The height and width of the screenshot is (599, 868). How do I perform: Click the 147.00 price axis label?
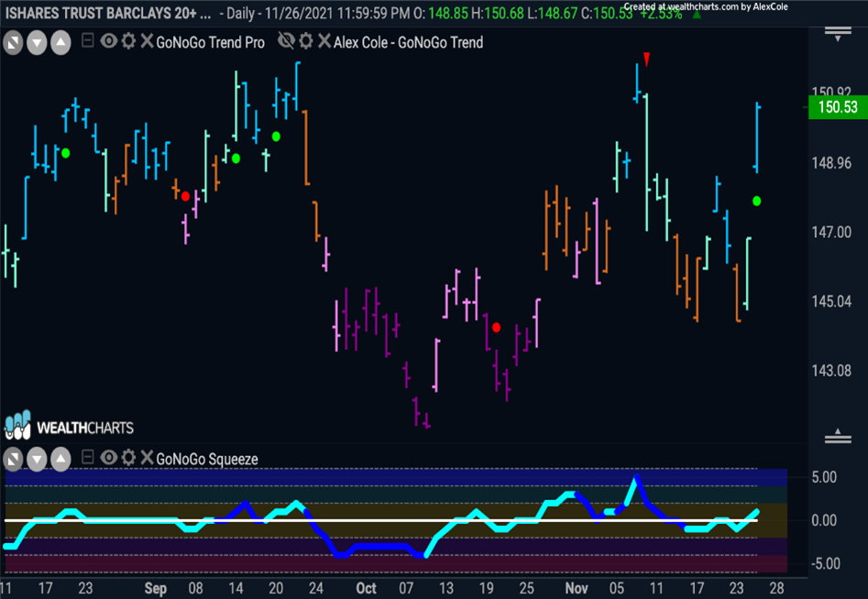831,233
